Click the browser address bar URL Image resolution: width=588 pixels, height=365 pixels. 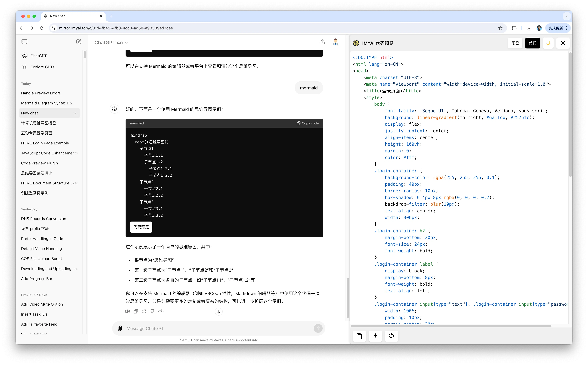(116, 28)
